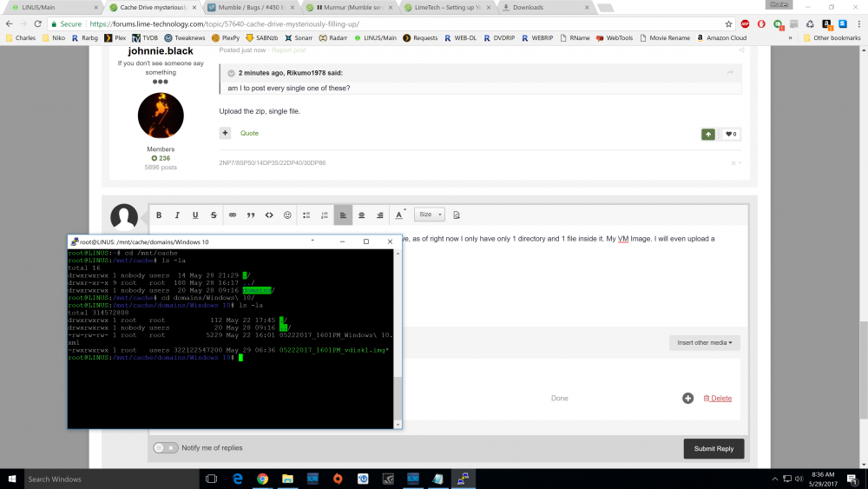
Task: Open the Charles bookmarks folder
Action: tap(21, 37)
